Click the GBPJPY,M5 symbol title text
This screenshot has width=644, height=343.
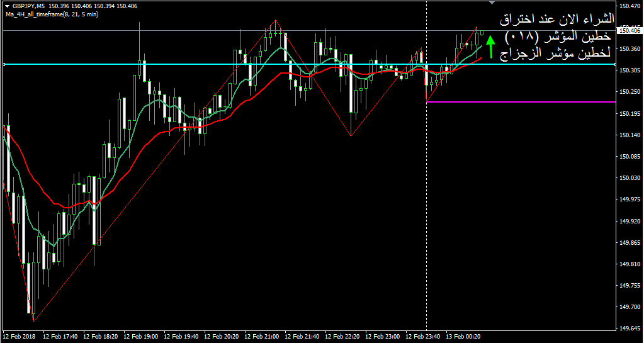pyautogui.click(x=28, y=6)
